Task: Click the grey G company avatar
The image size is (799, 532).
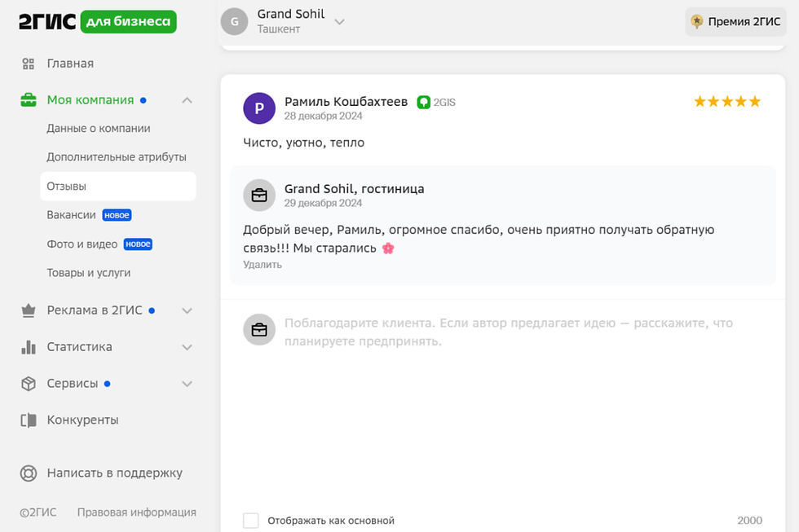Action: (x=235, y=21)
